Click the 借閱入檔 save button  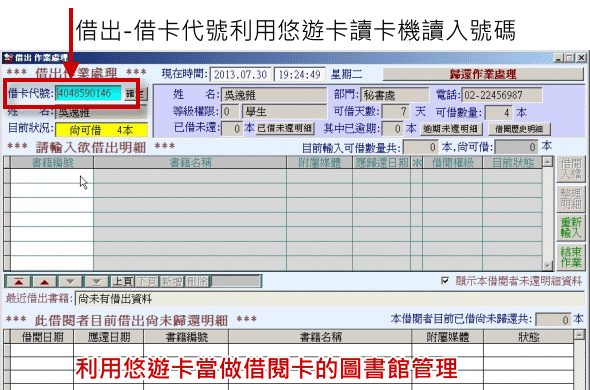pos(571,169)
